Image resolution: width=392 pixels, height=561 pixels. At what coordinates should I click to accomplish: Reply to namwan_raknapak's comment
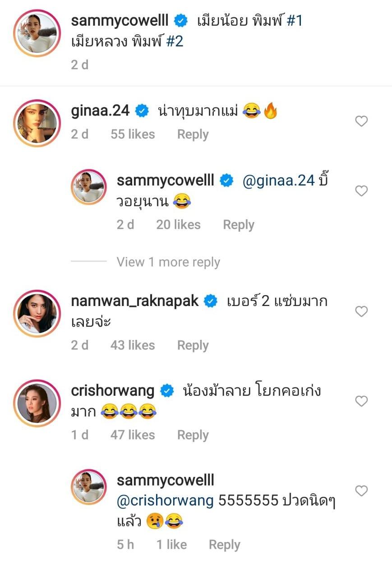[x=193, y=345]
